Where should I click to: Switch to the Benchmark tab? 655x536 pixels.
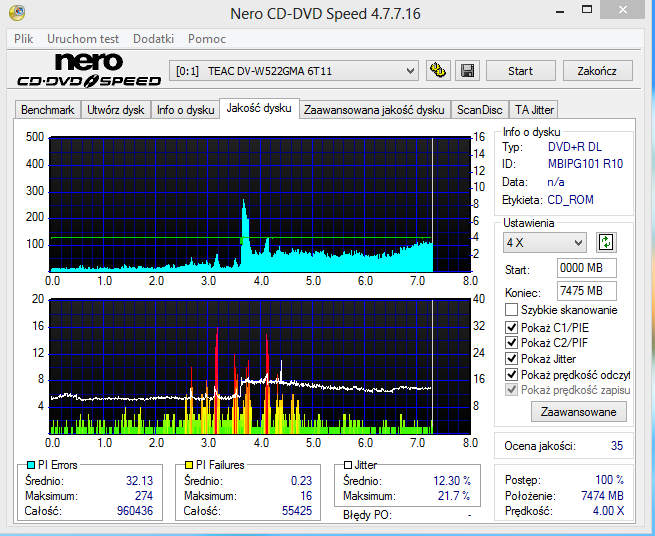coord(48,110)
